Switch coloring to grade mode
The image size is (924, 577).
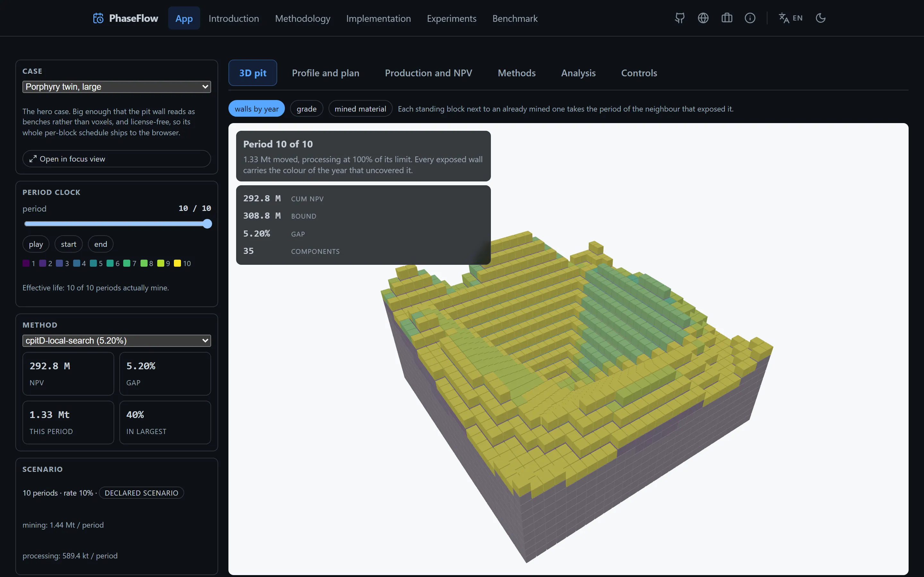pyautogui.click(x=307, y=109)
